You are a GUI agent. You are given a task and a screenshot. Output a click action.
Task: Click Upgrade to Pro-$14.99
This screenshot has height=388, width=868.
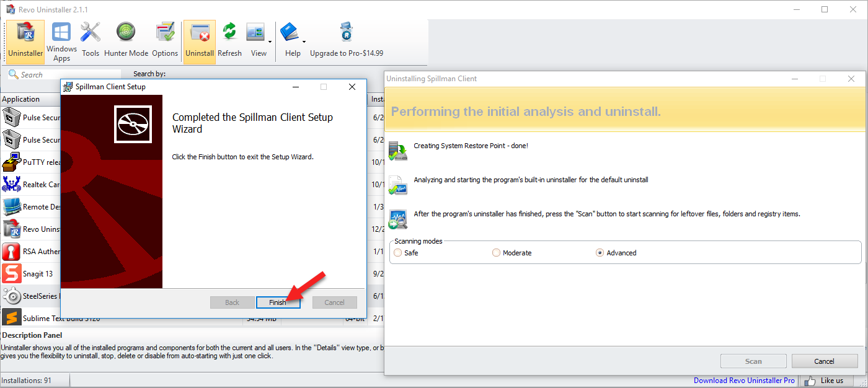click(x=347, y=41)
